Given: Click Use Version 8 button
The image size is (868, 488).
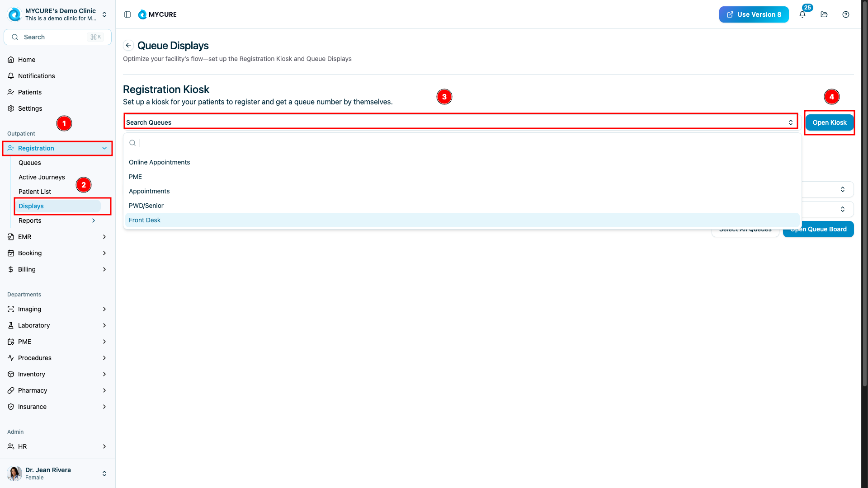Looking at the screenshot, I should pos(754,14).
